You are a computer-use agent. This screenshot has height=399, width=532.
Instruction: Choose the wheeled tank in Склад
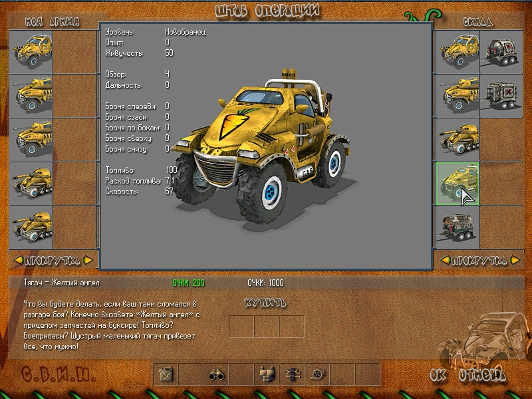pos(458,96)
